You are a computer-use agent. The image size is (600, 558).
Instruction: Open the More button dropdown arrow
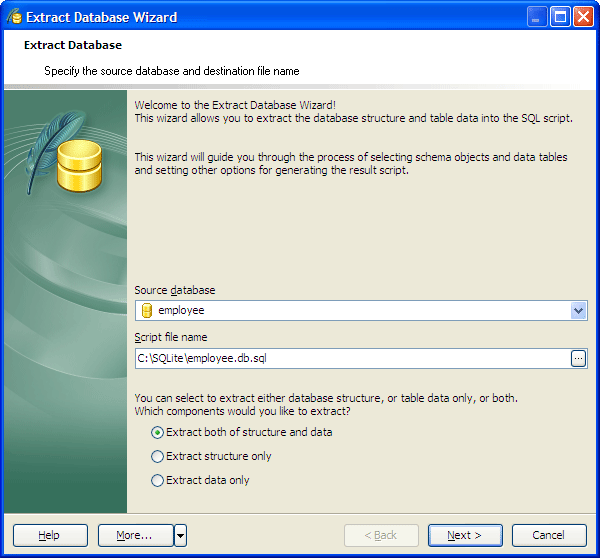(x=180, y=535)
